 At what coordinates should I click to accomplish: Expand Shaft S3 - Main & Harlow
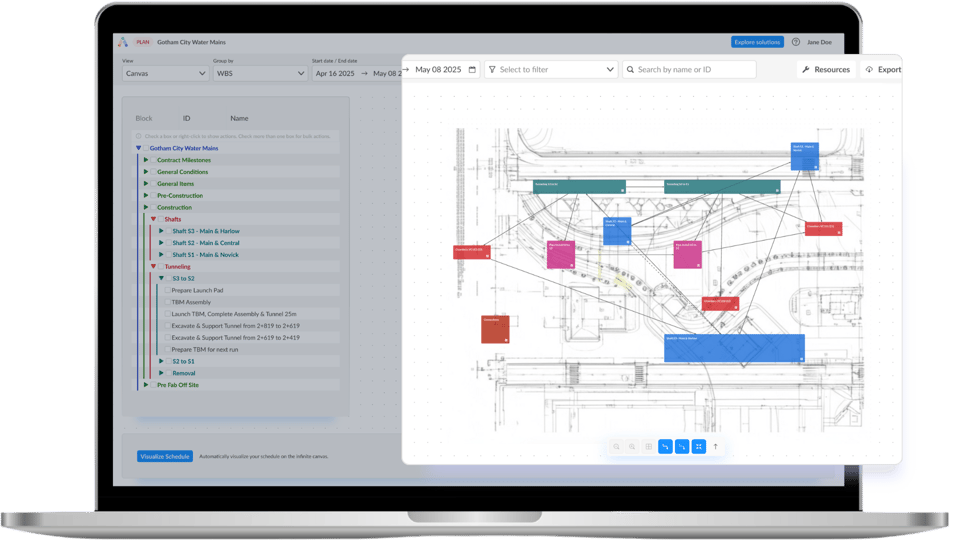coord(161,231)
